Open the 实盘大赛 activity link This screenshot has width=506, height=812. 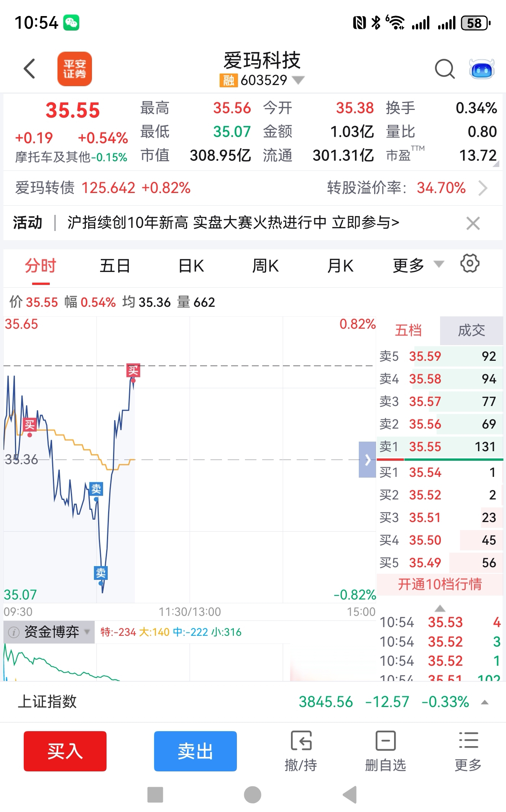[x=233, y=223]
